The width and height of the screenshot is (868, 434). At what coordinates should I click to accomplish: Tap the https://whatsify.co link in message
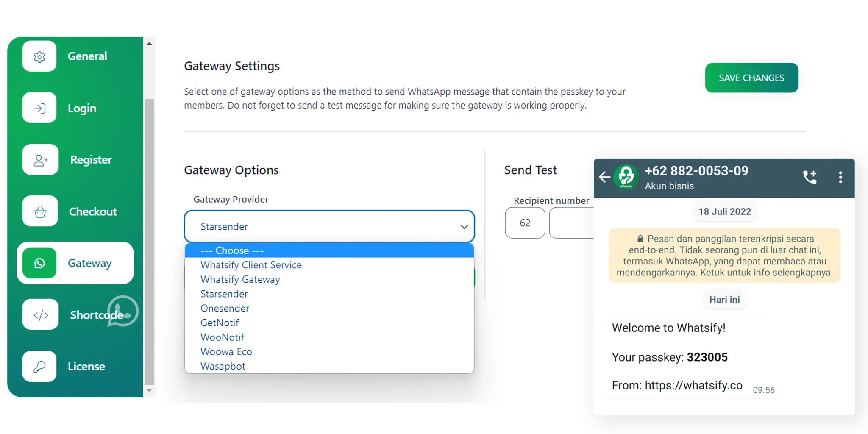click(x=694, y=385)
